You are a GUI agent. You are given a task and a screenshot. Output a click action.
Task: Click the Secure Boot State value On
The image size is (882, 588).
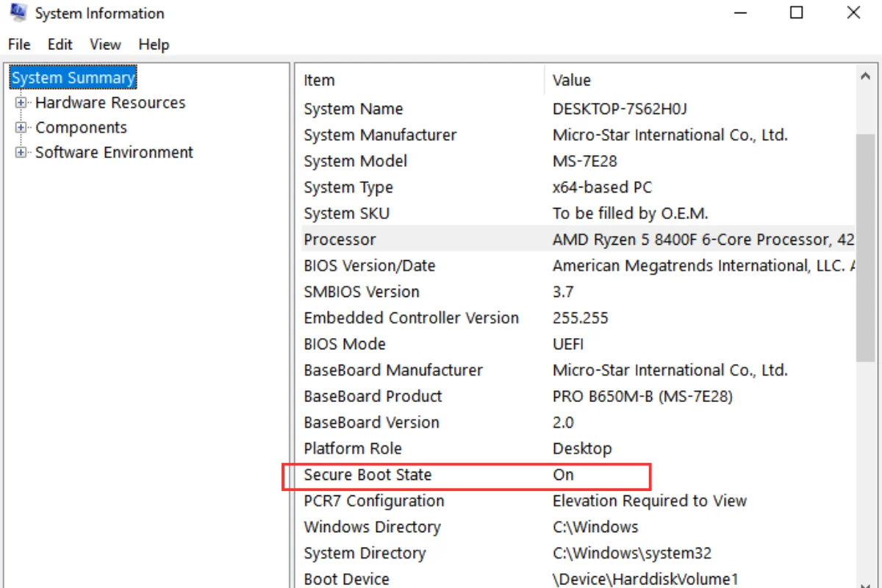(563, 475)
